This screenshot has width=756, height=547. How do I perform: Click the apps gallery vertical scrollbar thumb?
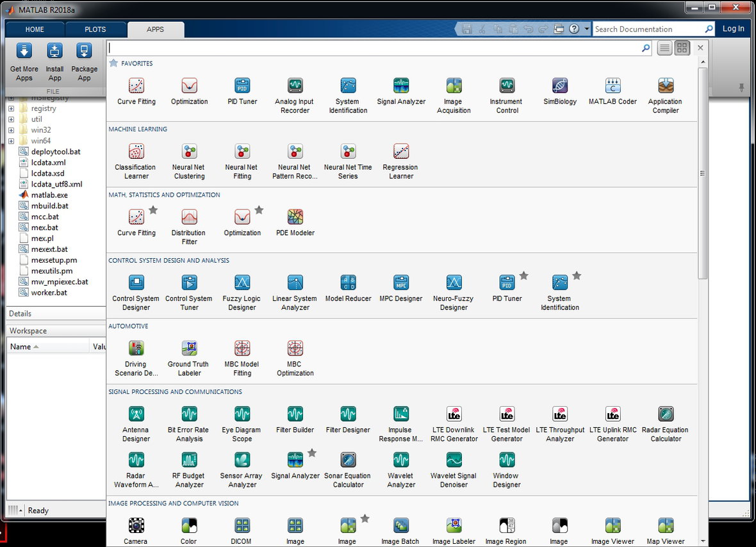pyautogui.click(x=702, y=173)
